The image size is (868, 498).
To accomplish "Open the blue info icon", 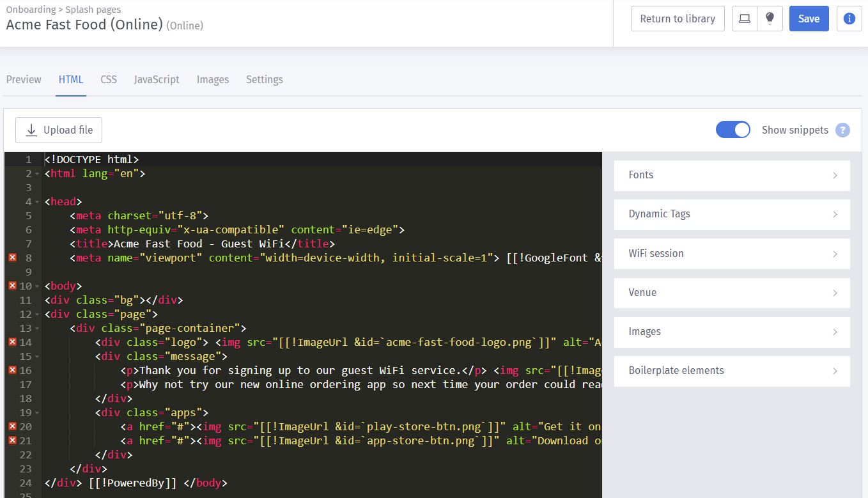I will point(849,19).
